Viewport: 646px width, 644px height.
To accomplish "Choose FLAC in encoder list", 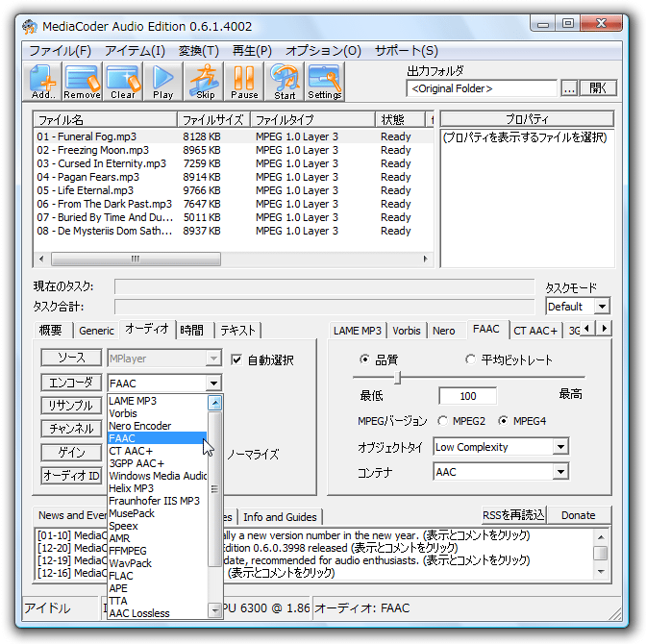I will tap(158, 576).
